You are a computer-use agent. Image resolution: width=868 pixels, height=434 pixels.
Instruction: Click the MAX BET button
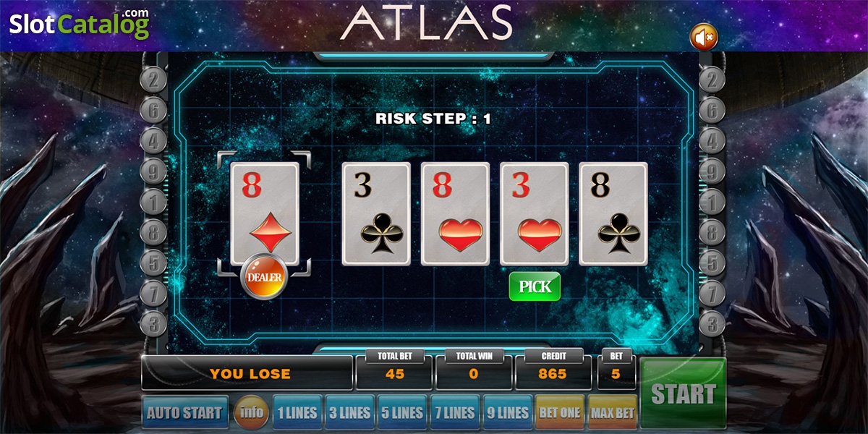pyautogui.click(x=613, y=413)
